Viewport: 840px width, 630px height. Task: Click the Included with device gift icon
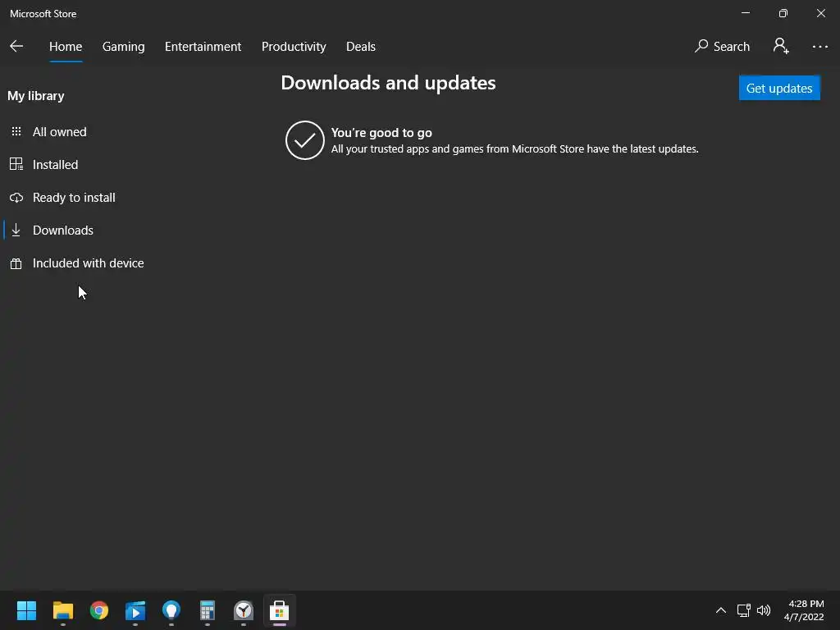(16, 263)
